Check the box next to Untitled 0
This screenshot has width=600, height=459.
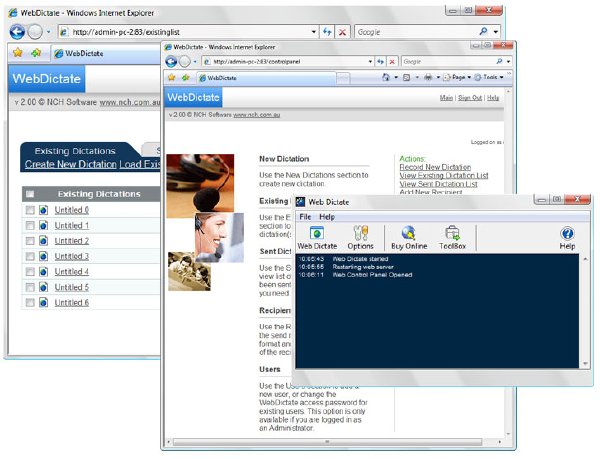point(30,210)
